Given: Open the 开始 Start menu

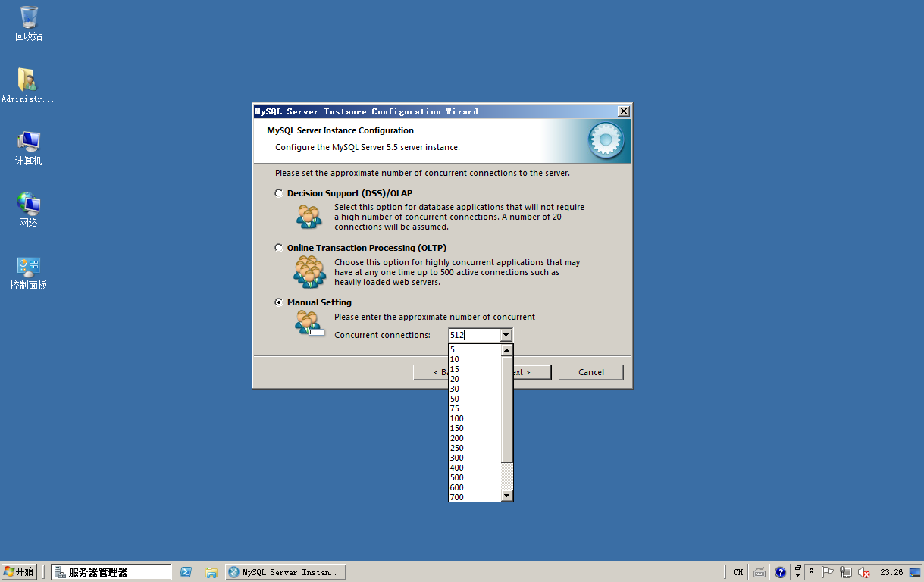Looking at the screenshot, I should tap(20, 572).
